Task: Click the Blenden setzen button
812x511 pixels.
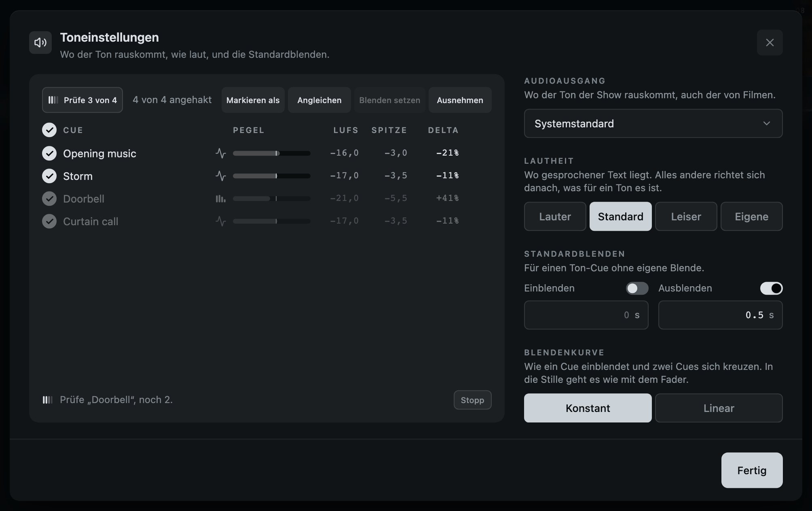Action: [389, 100]
